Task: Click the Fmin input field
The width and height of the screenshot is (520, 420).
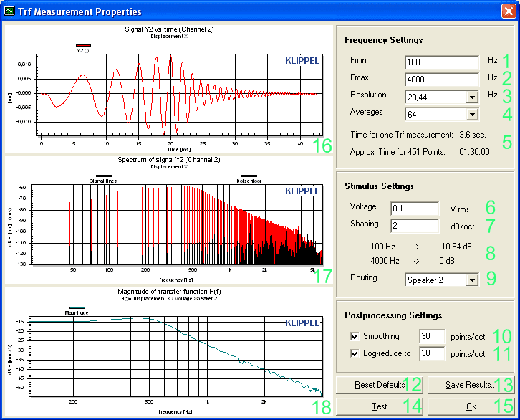Action: 442,62
